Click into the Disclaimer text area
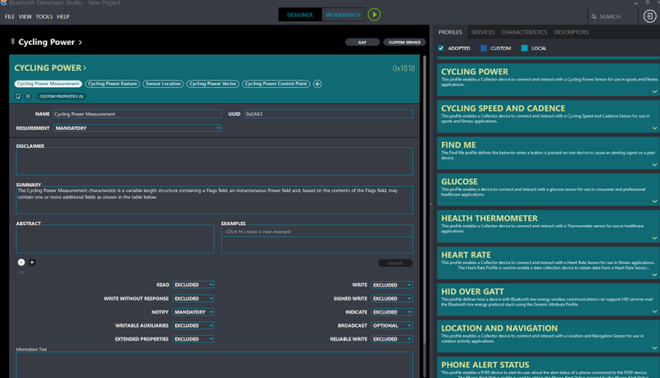Screen dimensions: 660x378 click(214, 161)
